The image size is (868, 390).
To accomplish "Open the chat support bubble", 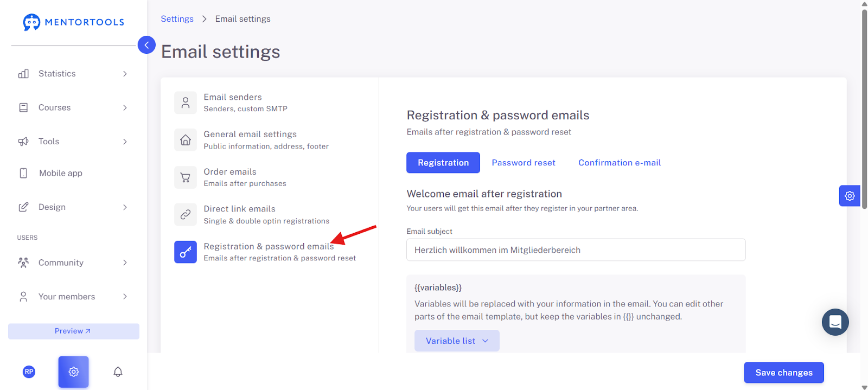I will pos(835,322).
